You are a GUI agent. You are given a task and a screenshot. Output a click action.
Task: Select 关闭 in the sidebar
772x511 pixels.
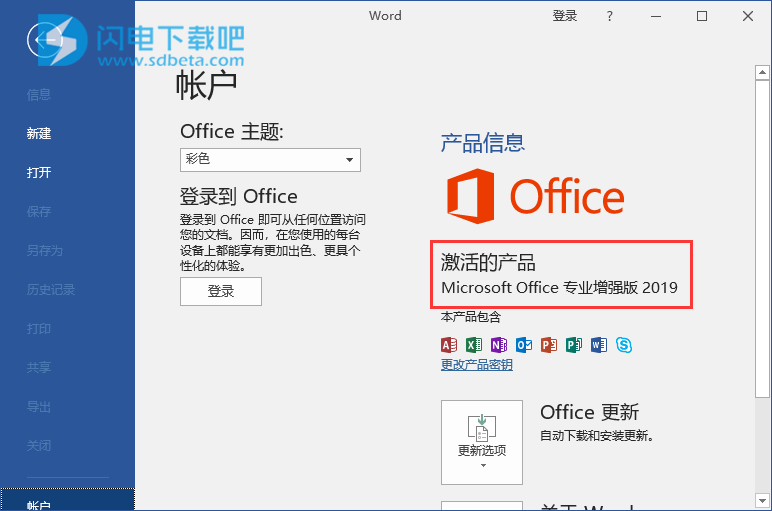39,446
